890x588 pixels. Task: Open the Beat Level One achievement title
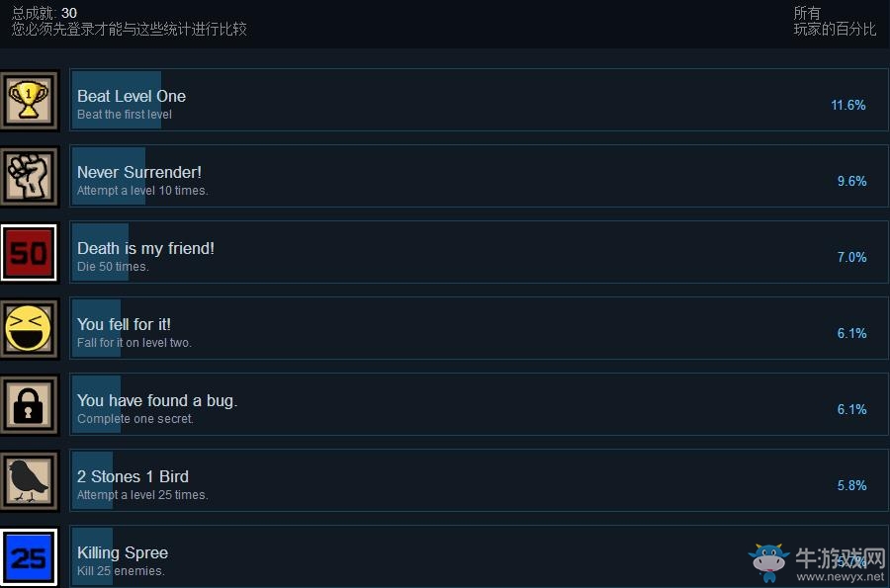tap(132, 96)
